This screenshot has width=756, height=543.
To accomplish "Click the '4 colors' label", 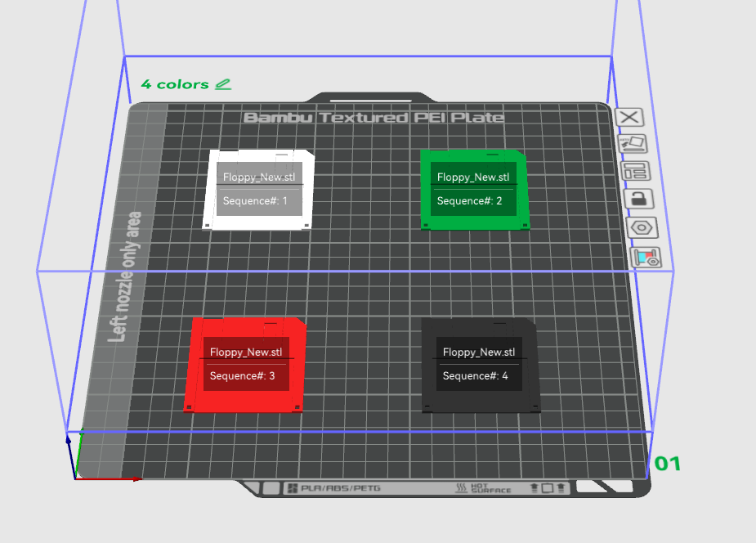I will coord(175,84).
